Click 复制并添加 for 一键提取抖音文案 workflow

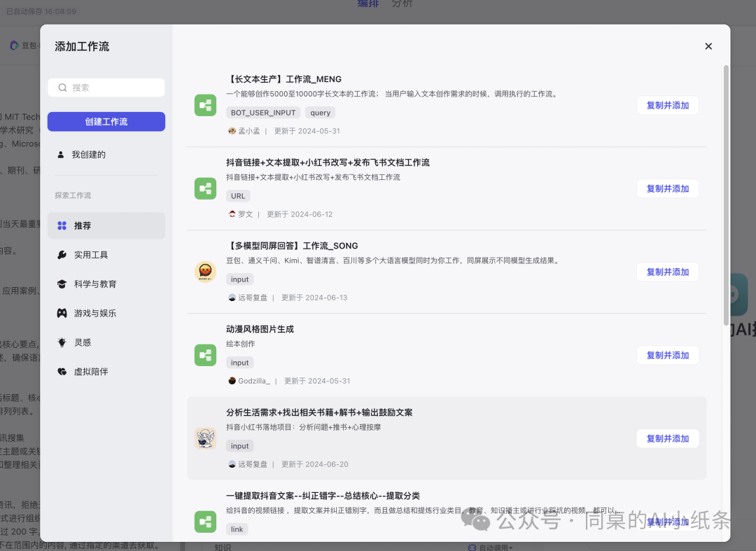point(667,522)
